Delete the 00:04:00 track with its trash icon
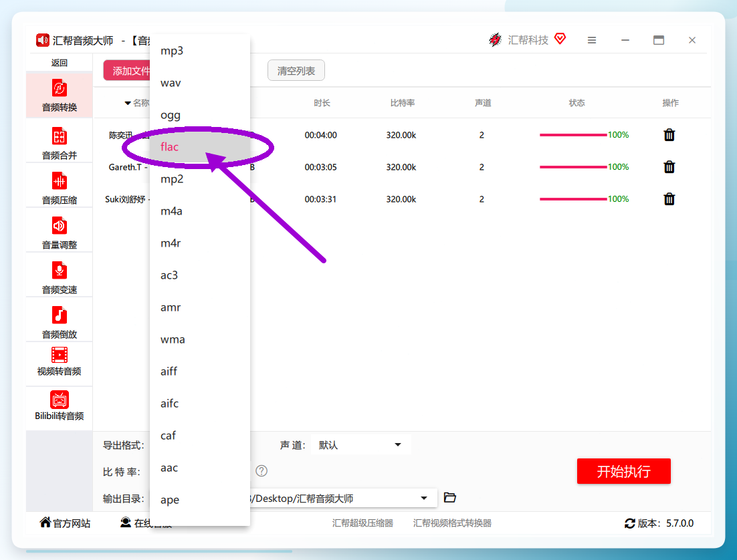The width and height of the screenshot is (737, 560). click(669, 135)
